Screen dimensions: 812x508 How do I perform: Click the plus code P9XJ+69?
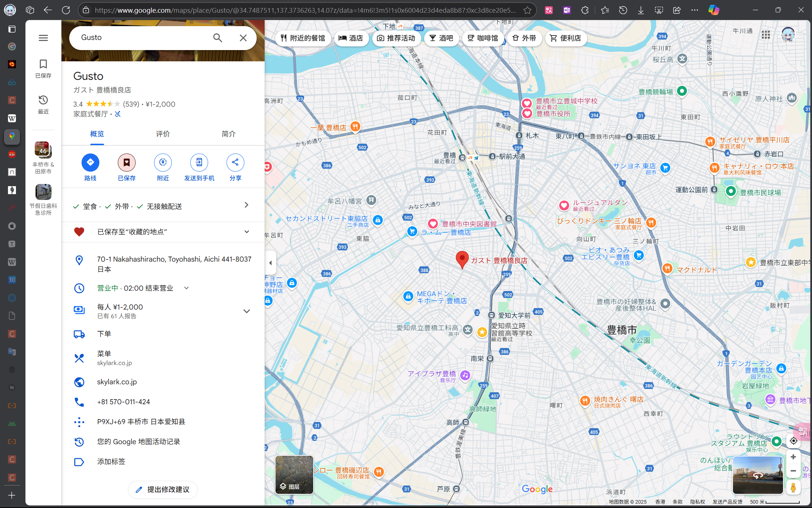click(141, 422)
